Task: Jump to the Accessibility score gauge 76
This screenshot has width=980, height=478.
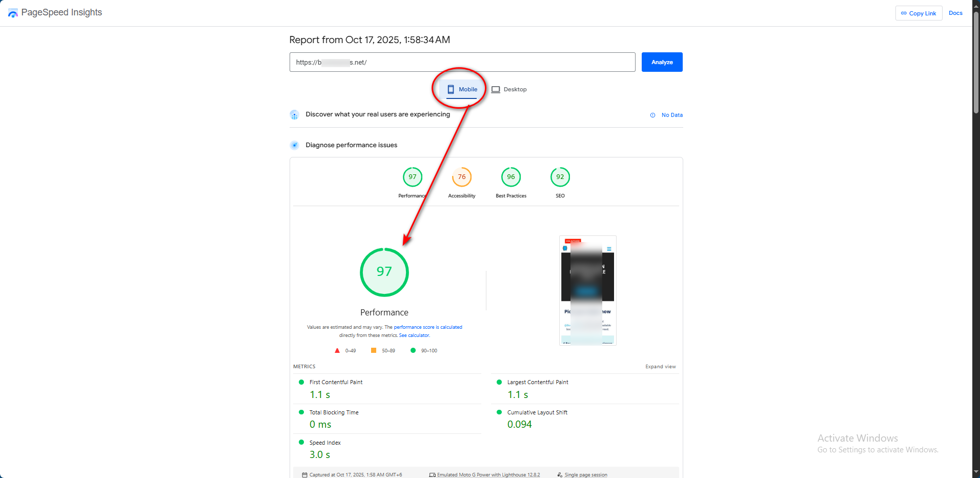Action: point(462,177)
